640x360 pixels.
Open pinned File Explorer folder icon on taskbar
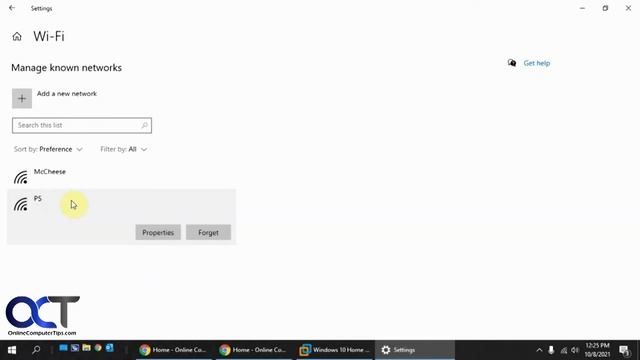point(86,348)
